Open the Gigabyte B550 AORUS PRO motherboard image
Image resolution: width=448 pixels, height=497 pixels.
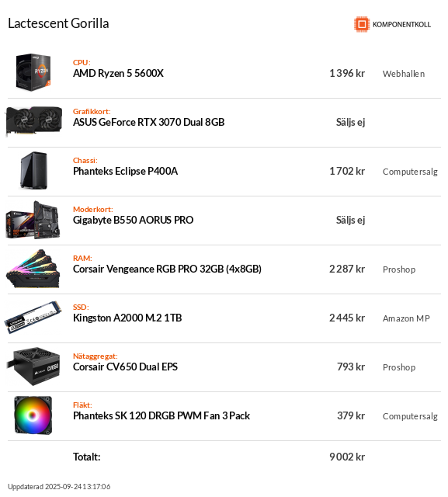coord(33,219)
